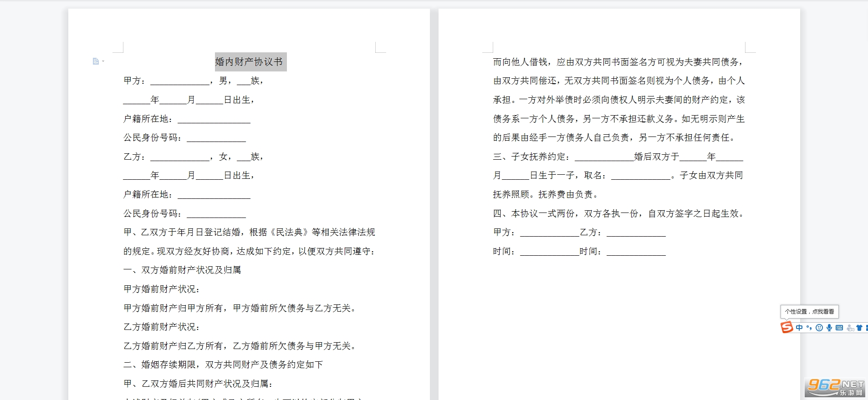Click line 二、婚姻存续期限，双方共同财产及债务约定如下
The height and width of the screenshot is (400, 868).
click(x=223, y=365)
